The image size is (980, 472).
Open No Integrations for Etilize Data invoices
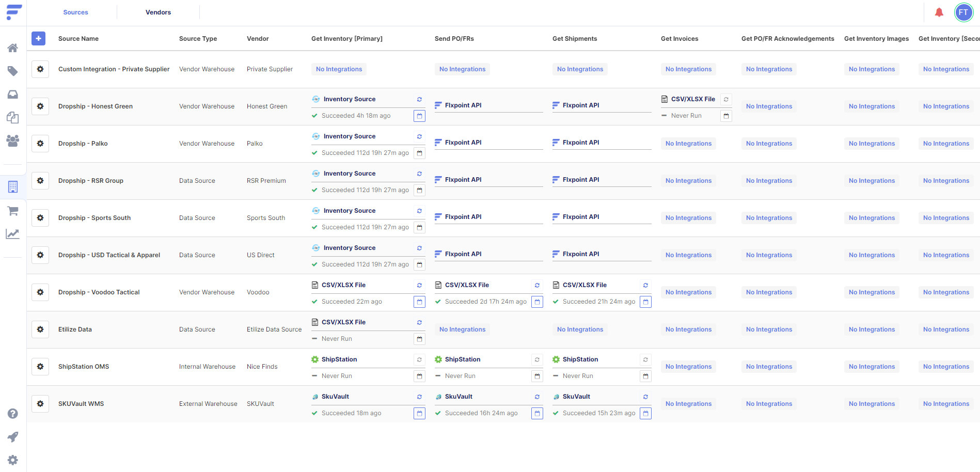click(688, 329)
